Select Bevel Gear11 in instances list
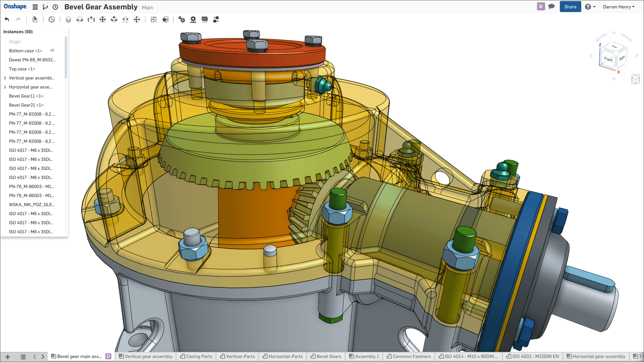This screenshot has width=644, height=362. click(26, 96)
